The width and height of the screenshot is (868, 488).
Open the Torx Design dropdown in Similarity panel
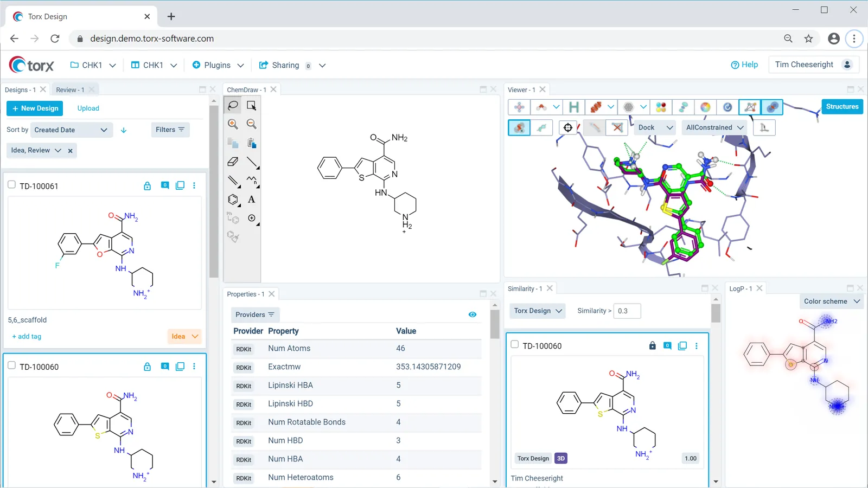pos(538,311)
